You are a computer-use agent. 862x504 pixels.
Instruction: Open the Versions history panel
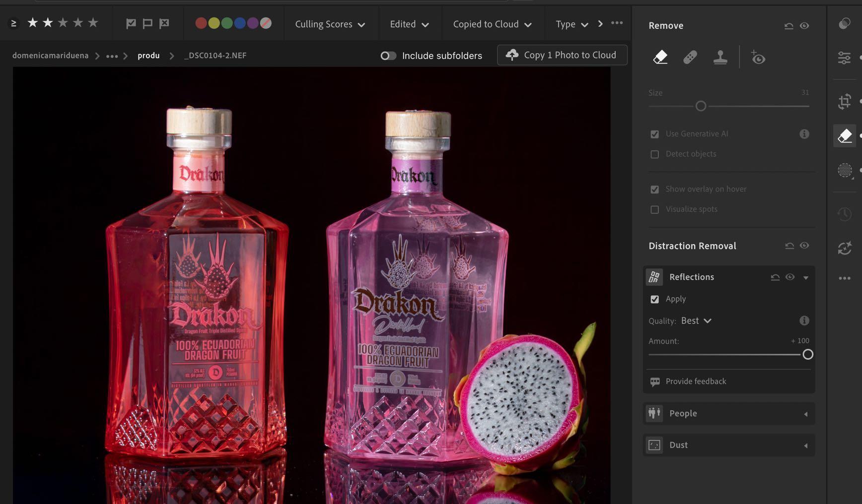pyautogui.click(x=845, y=214)
